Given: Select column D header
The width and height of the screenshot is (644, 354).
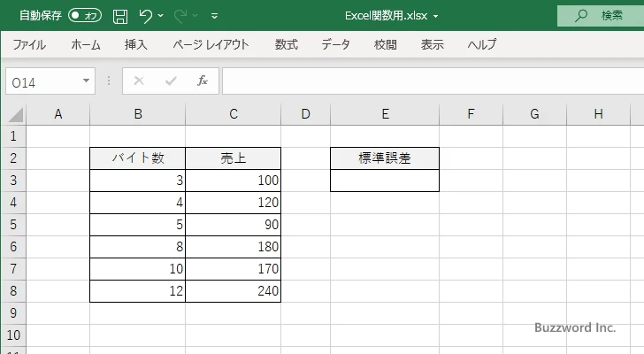Looking at the screenshot, I should point(305,114).
